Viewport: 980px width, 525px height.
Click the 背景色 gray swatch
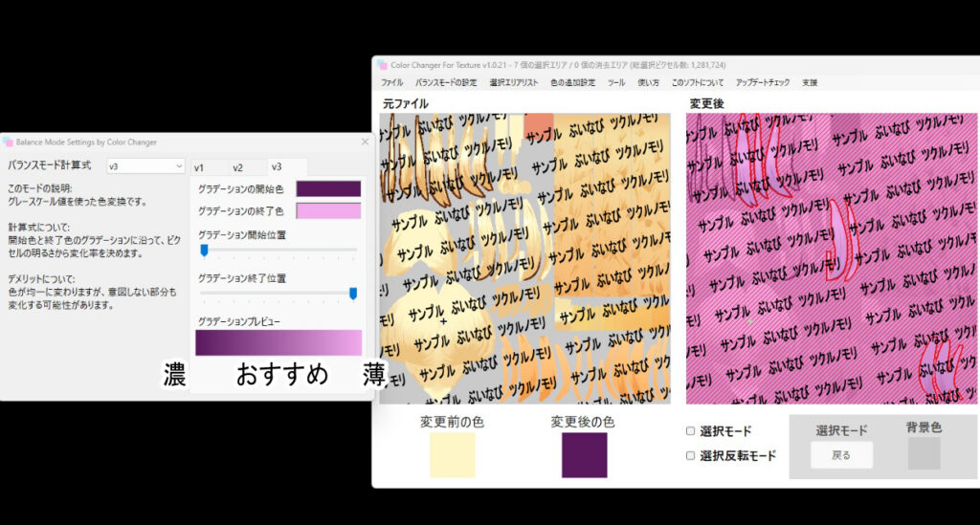point(924,453)
